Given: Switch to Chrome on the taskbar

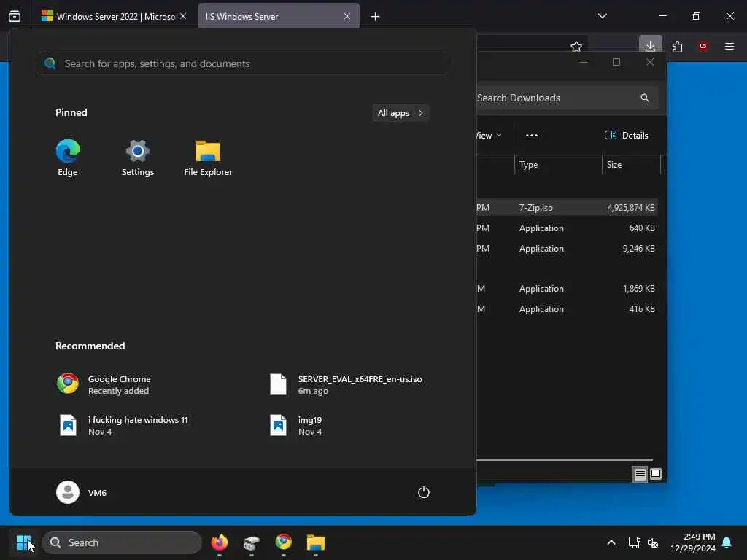Looking at the screenshot, I should point(284,542).
